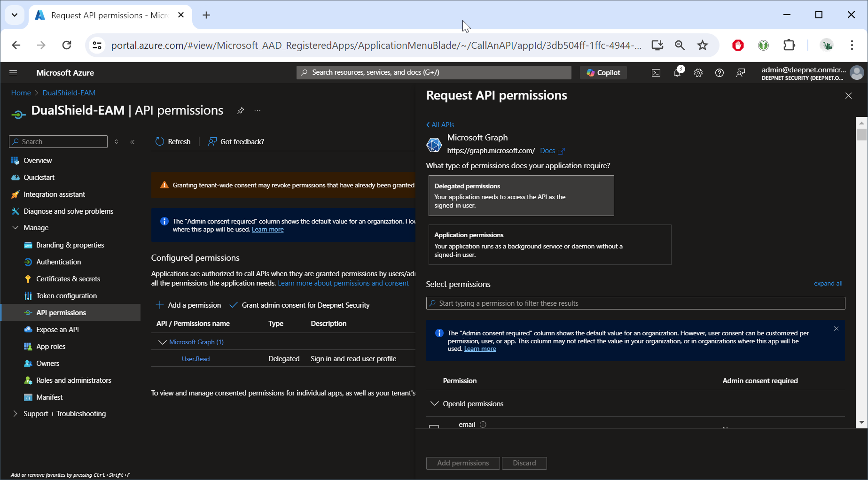The height and width of the screenshot is (480, 868).
Task: Click the feedback icon in top bar
Action: click(741, 73)
